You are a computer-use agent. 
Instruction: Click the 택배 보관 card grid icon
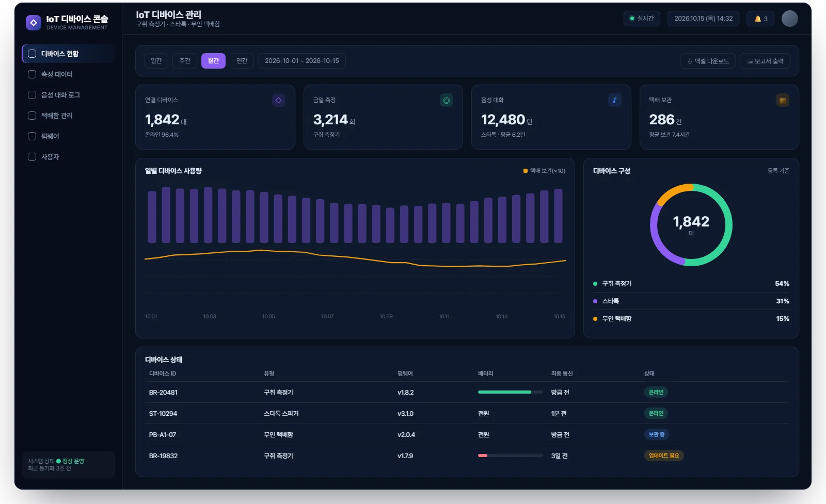pyautogui.click(x=783, y=100)
